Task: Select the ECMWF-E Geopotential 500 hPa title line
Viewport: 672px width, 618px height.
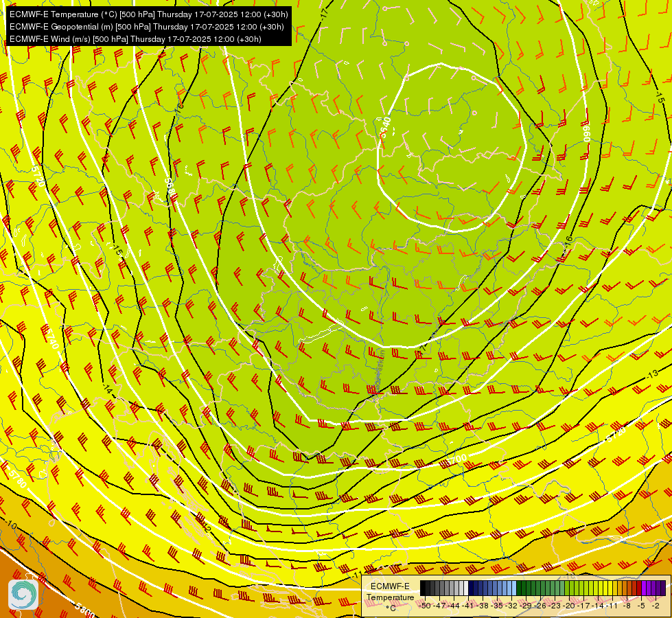Action: 147,27
